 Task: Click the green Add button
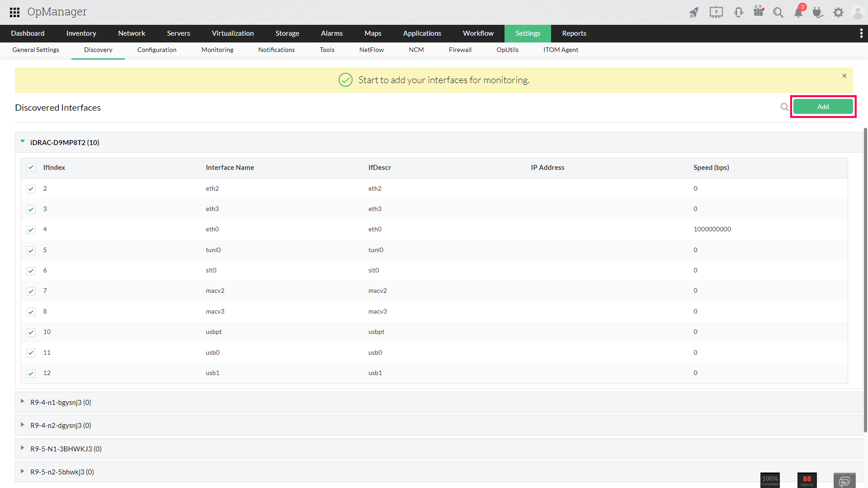(x=823, y=107)
